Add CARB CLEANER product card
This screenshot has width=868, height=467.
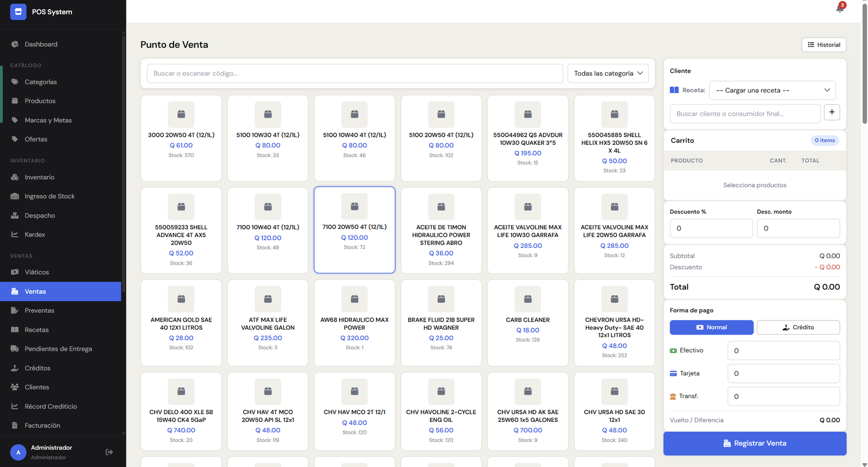point(528,323)
